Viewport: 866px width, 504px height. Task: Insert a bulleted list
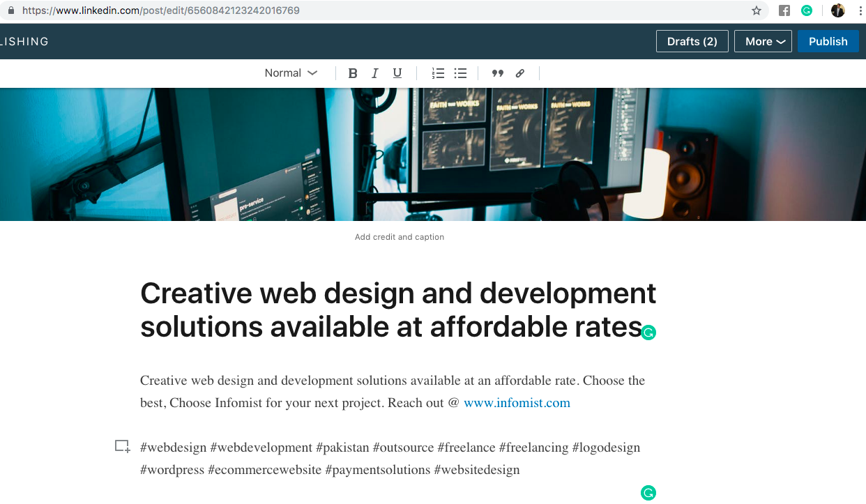pos(460,73)
